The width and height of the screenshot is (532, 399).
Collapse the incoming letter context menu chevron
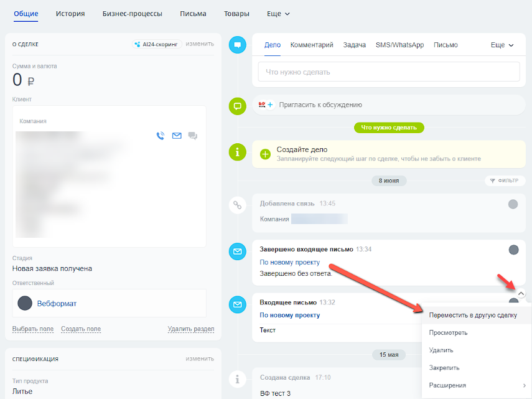(521, 293)
